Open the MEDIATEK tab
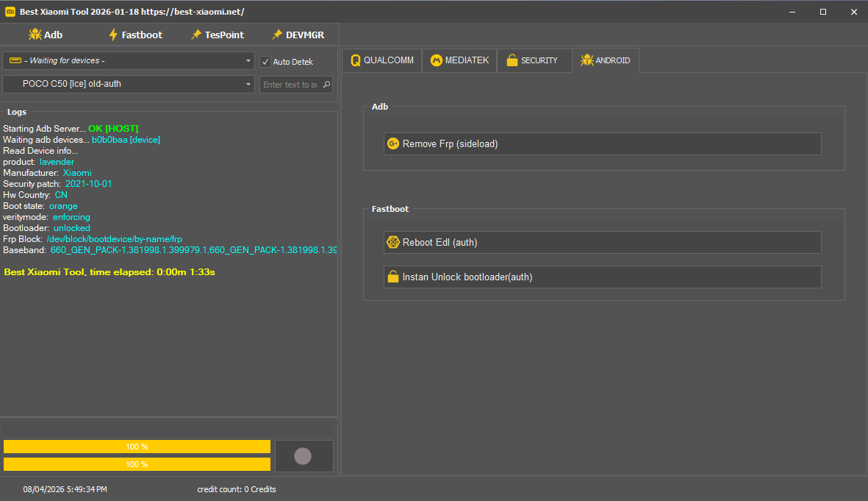The image size is (868, 501). tap(459, 60)
